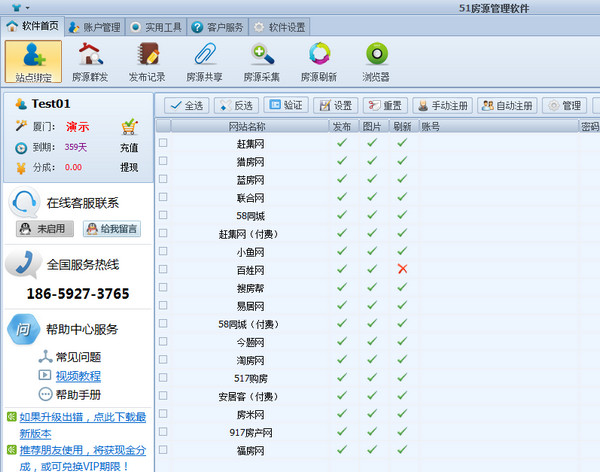This screenshot has height=472, width=600.
Task: Click the app logo icon in title bar
Action: click(16, 7)
